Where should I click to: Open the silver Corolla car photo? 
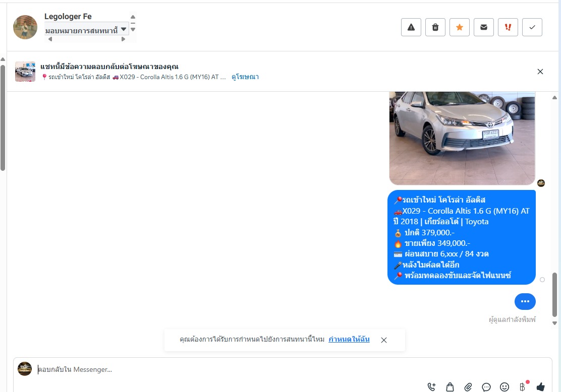pyautogui.click(x=462, y=138)
